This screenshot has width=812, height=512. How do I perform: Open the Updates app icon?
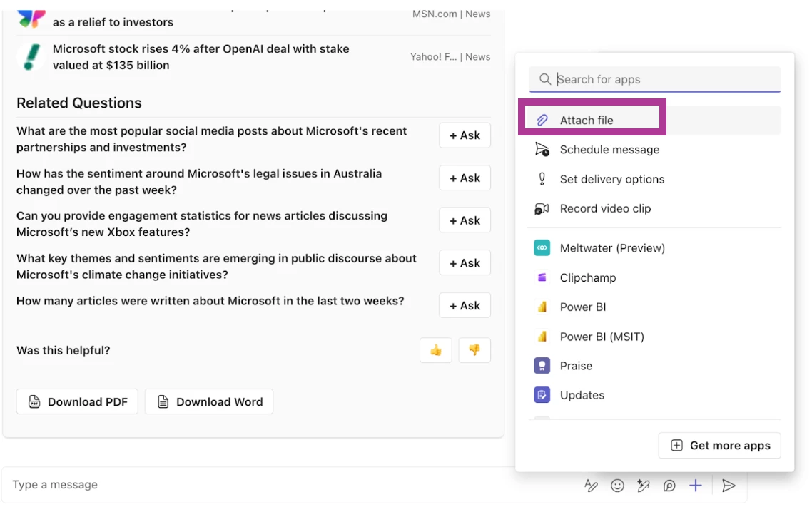click(542, 395)
